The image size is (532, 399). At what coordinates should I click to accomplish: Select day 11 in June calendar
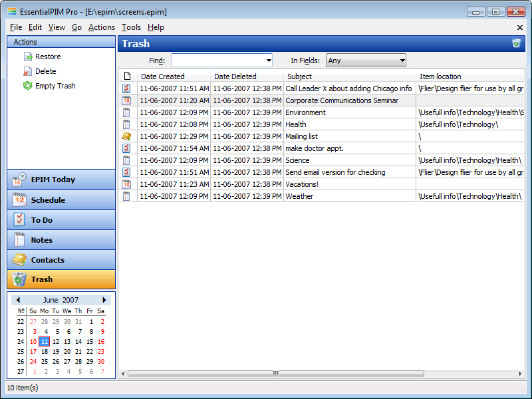[45, 341]
